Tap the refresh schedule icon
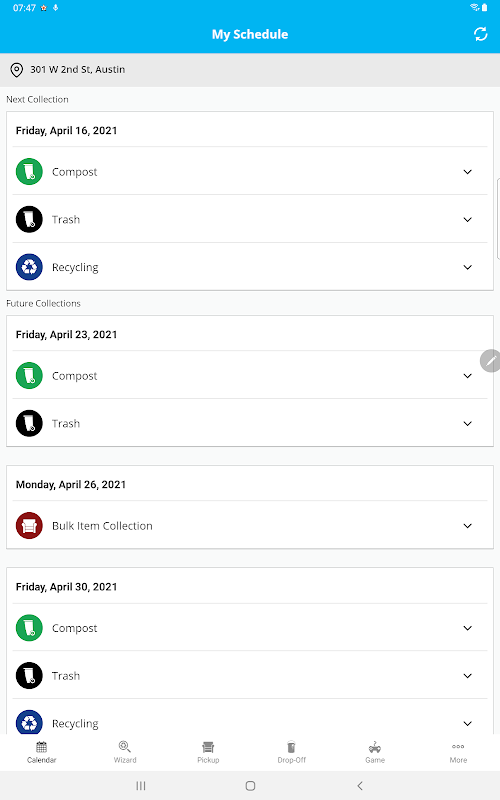Viewport: 500px width, 800px height. [x=481, y=34]
